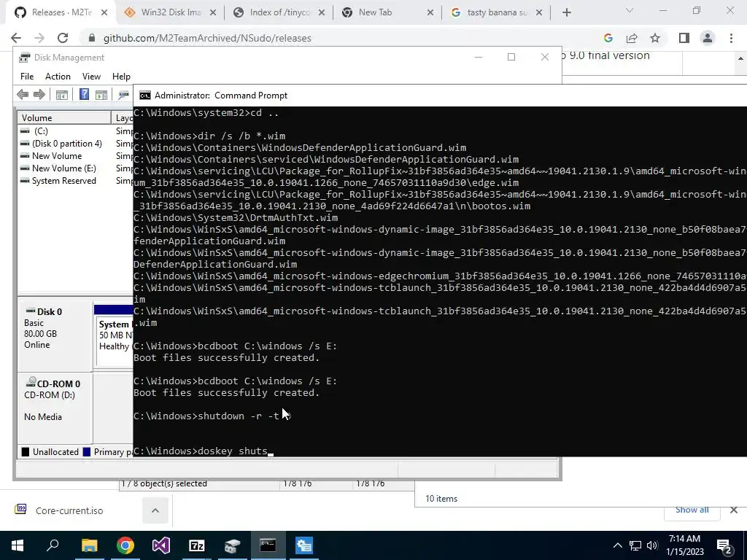The width and height of the screenshot is (747, 560).
Task: Open the Windows Start menu
Action: point(18,545)
